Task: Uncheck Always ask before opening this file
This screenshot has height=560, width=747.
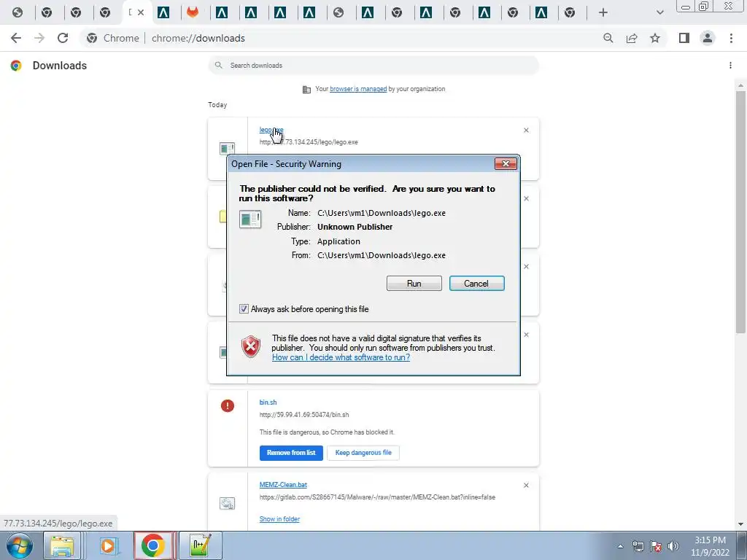Action: tap(244, 309)
